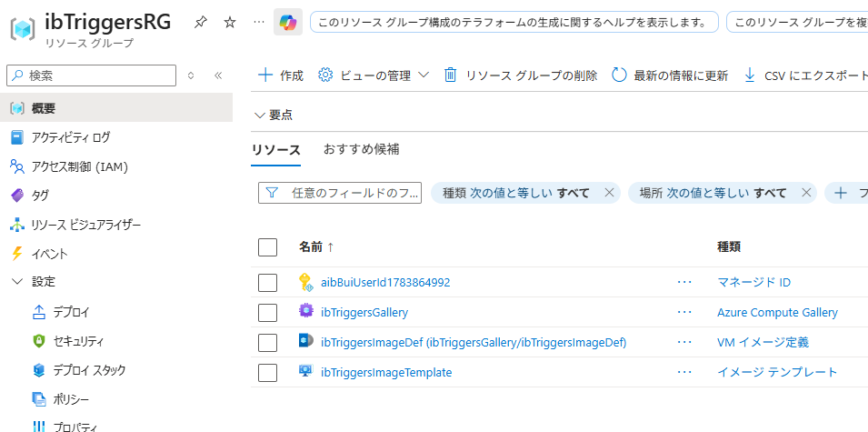The height and width of the screenshot is (432, 868).
Task: Click the ibTriggersImageTemplate monitor icon
Action: coord(306,371)
